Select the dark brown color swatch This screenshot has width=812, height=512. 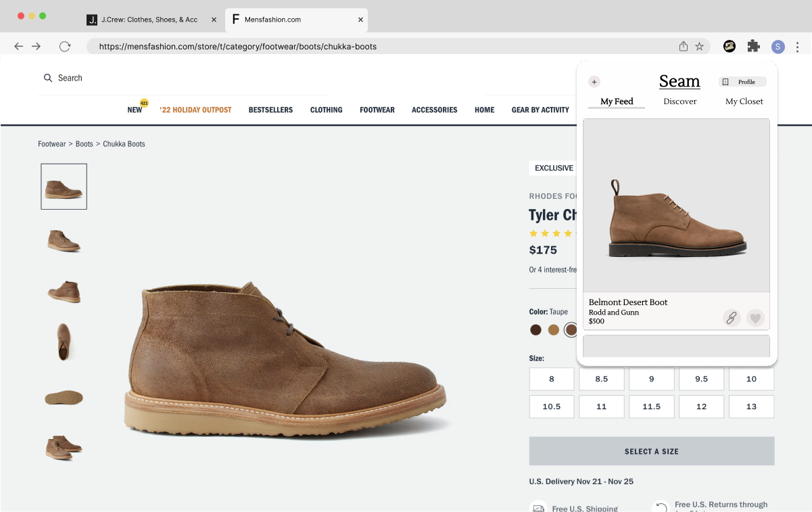[x=535, y=330]
